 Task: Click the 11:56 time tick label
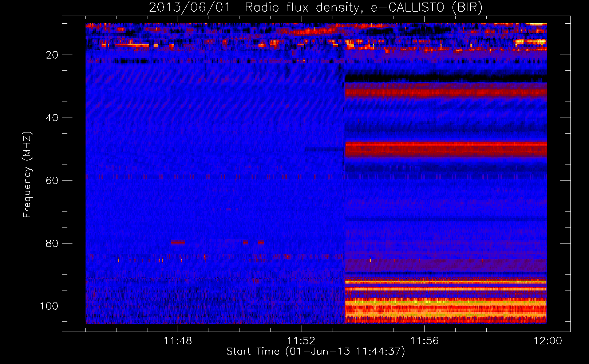(424, 341)
